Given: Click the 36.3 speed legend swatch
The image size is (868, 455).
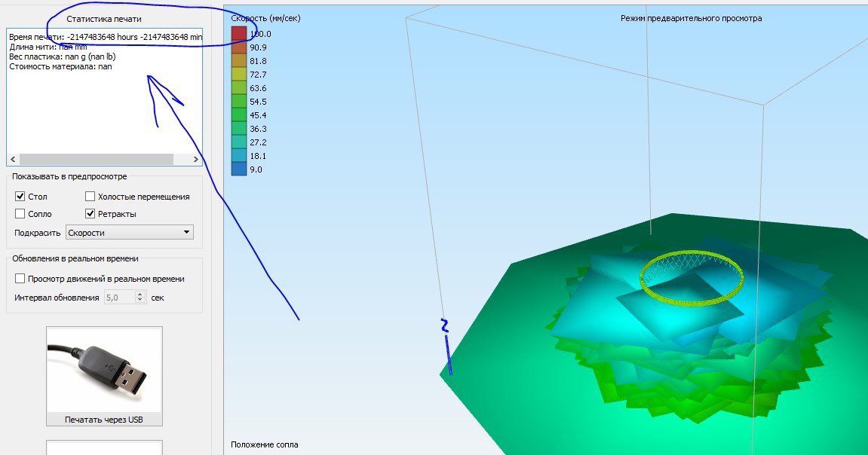Looking at the screenshot, I should 238,129.
